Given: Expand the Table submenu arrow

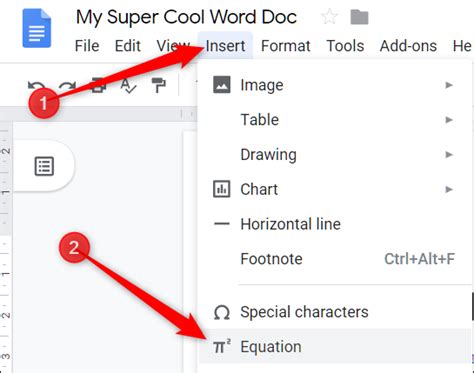Looking at the screenshot, I should pyautogui.click(x=449, y=120).
